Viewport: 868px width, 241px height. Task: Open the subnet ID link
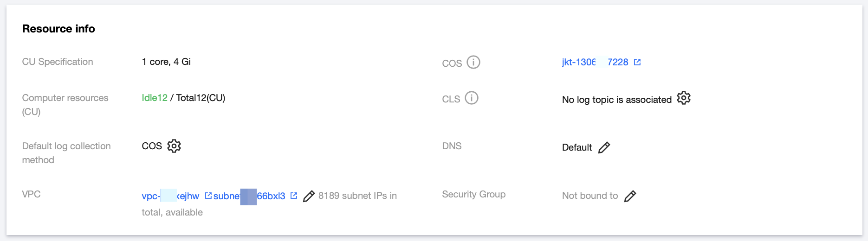pyautogui.click(x=249, y=196)
